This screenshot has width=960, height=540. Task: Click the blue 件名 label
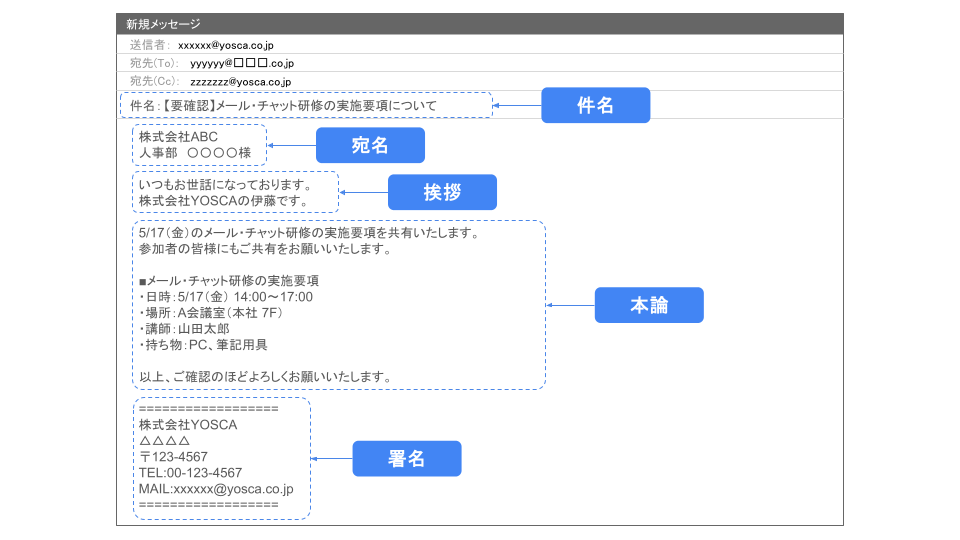[595, 105]
